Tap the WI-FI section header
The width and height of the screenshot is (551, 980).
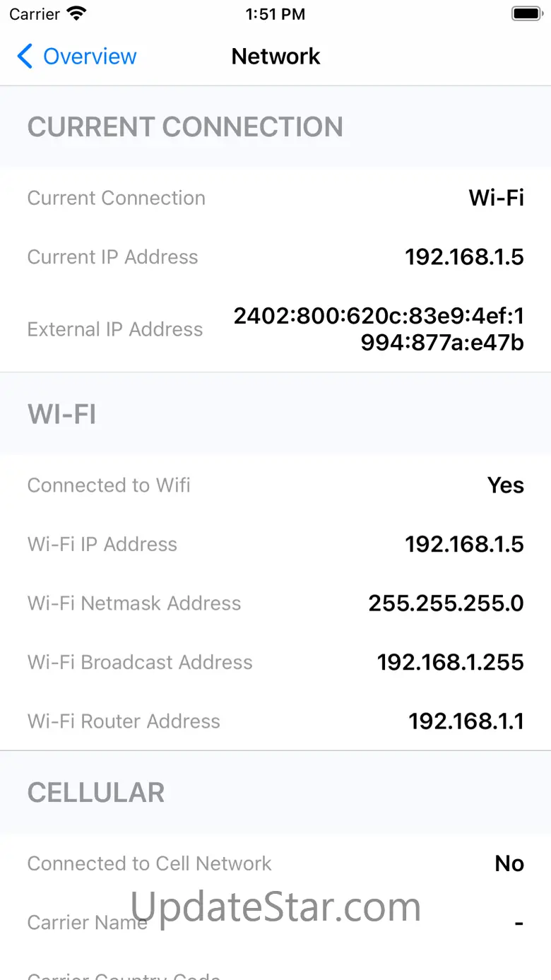tap(62, 414)
